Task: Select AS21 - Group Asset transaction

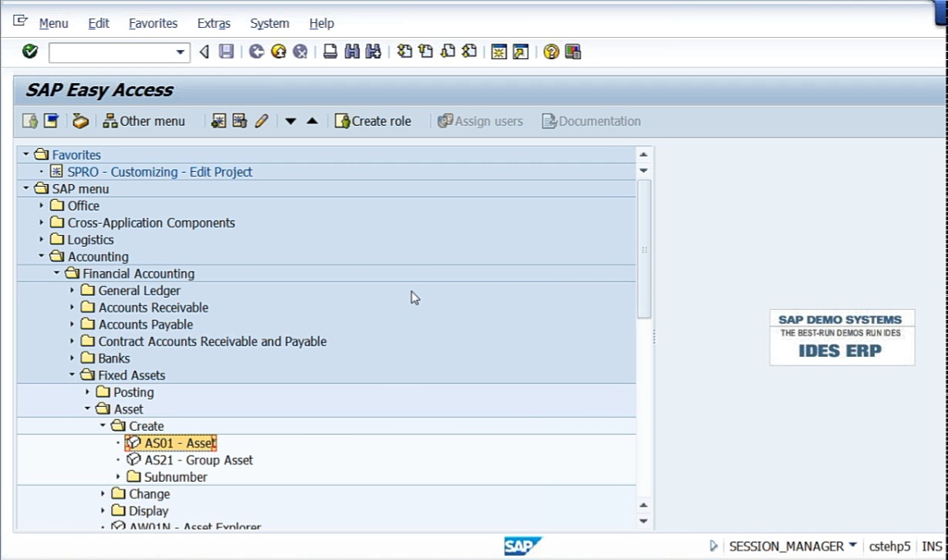Action: click(x=198, y=460)
